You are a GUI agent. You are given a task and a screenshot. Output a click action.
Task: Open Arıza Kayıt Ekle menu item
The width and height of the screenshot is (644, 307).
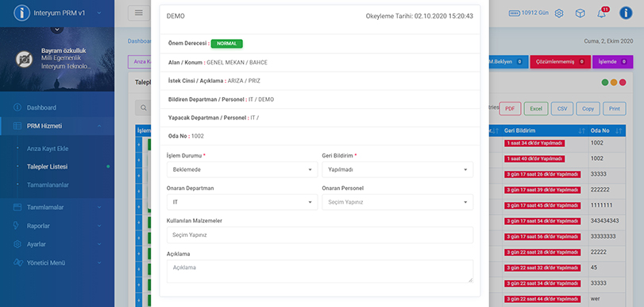(48, 149)
